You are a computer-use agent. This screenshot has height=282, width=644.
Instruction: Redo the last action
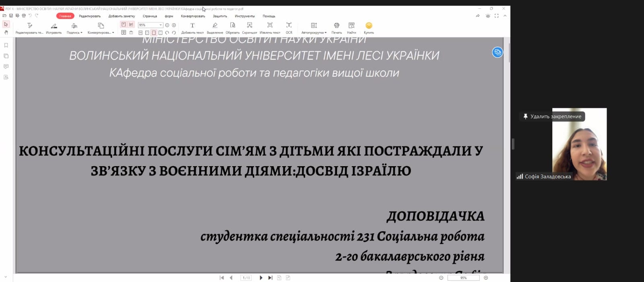[37, 16]
